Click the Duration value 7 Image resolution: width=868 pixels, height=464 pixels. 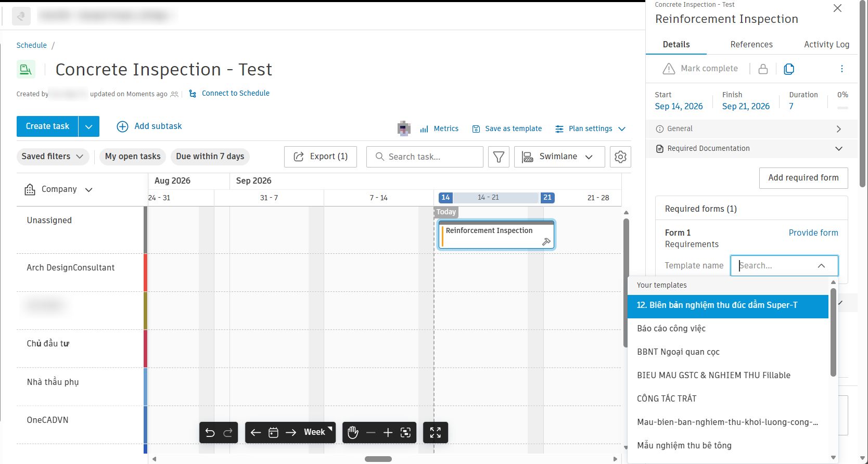coord(791,107)
